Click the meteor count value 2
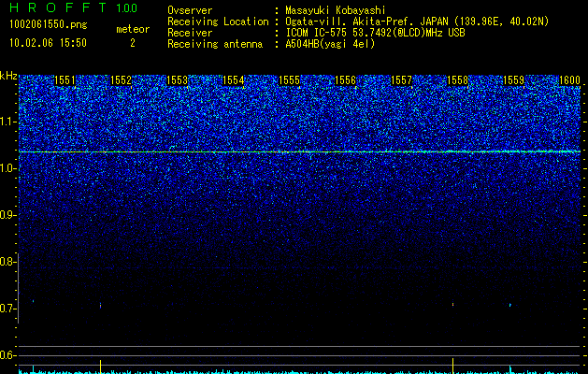 coord(133,43)
